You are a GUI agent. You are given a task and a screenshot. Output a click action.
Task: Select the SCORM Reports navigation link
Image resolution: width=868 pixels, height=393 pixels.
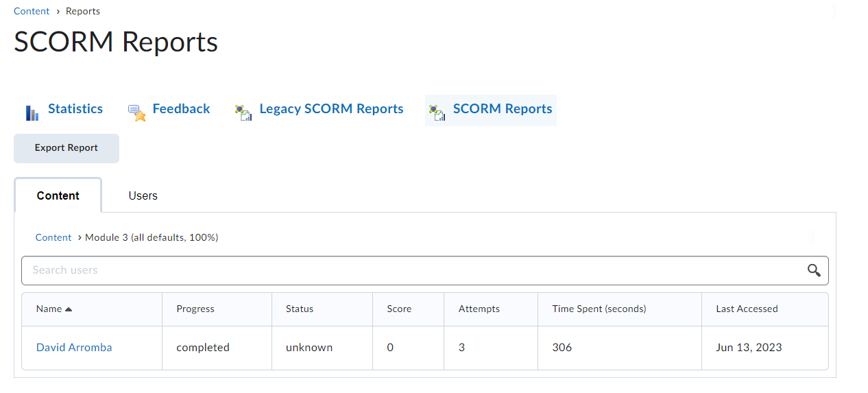(503, 109)
